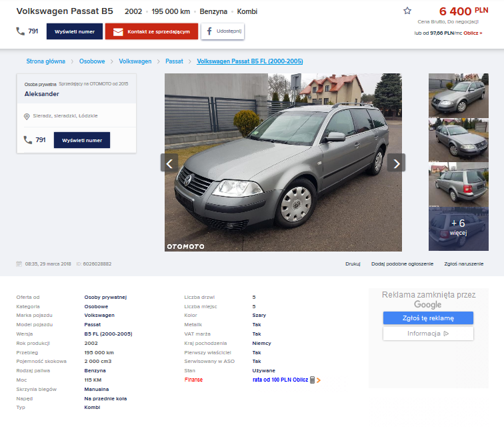Click Volkswagen Passat B5 title
The width and height of the screenshot is (504, 427).
click(65, 11)
